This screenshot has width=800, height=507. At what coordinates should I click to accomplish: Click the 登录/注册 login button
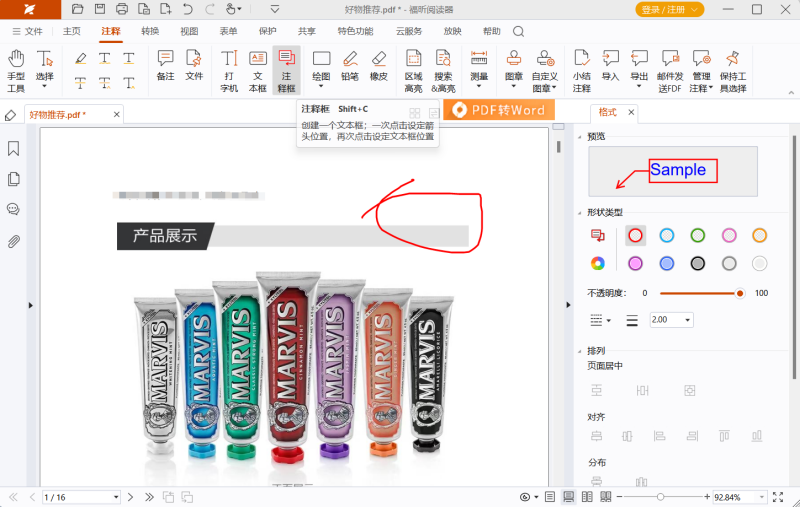click(x=669, y=9)
